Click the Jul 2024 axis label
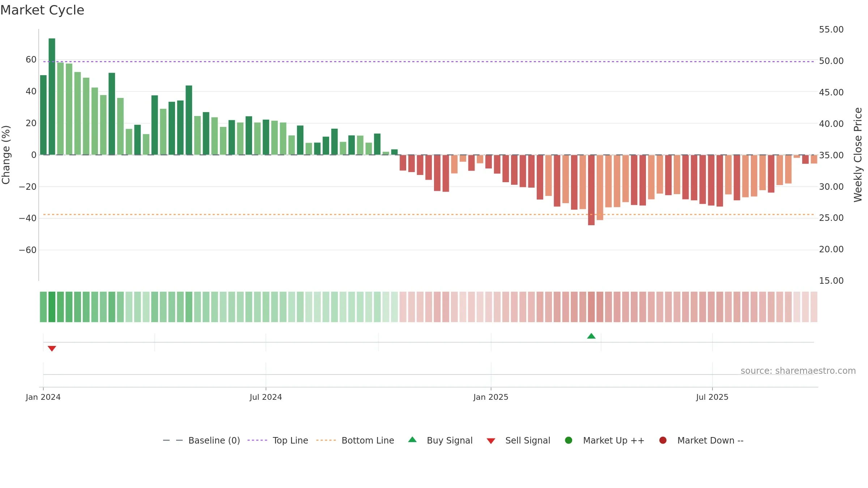This screenshot has width=868, height=488. click(266, 397)
